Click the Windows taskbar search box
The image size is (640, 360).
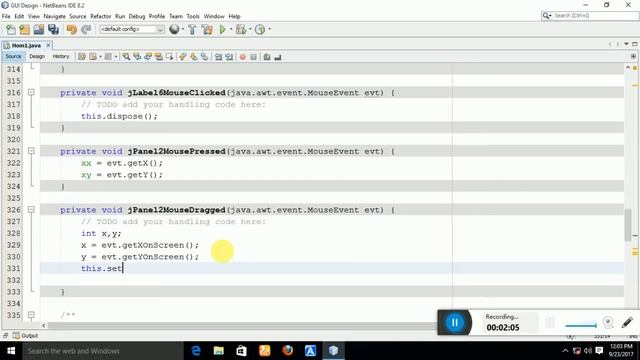(103, 351)
